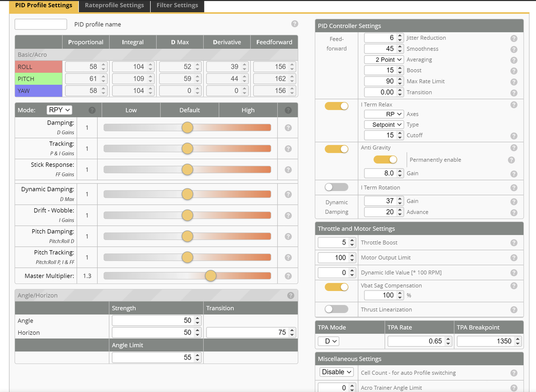Open help for I Term Relax
The width and height of the screenshot is (536, 392).
tap(514, 105)
